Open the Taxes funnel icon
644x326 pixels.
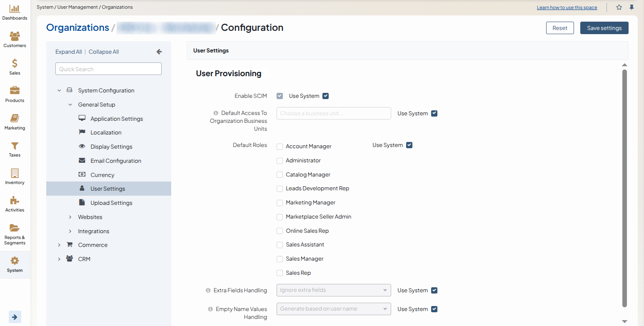[x=15, y=146]
